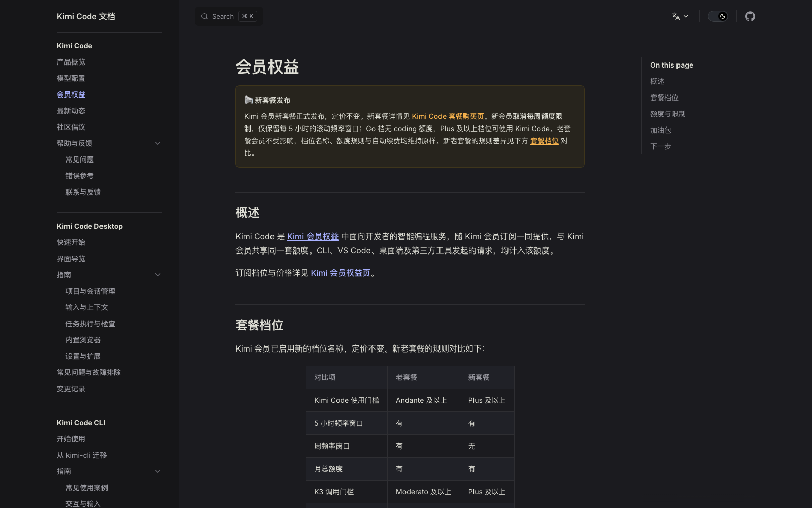Open 社区倡议 in the sidebar
812x508 pixels.
(71, 127)
